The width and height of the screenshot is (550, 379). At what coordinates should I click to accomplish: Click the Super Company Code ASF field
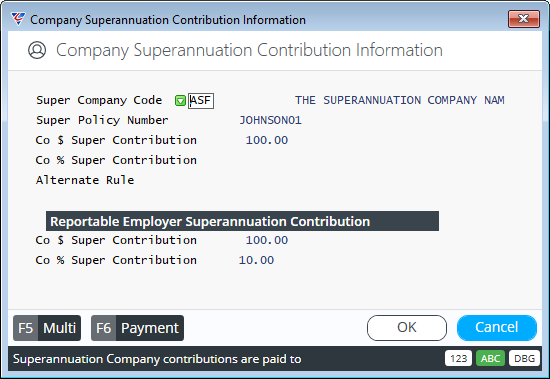pyautogui.click(x=201, y=101)
